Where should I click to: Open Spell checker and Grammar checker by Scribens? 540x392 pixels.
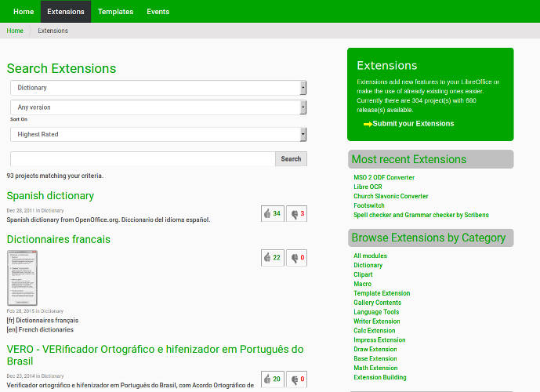tap(421, 215)
